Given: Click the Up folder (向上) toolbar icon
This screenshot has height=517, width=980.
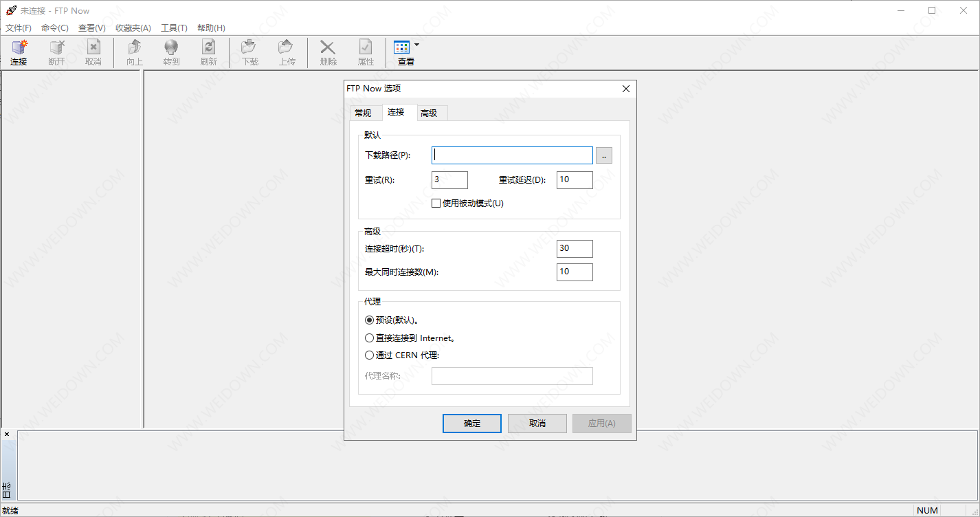Looking at the screenshot, I should coord(135,47).
